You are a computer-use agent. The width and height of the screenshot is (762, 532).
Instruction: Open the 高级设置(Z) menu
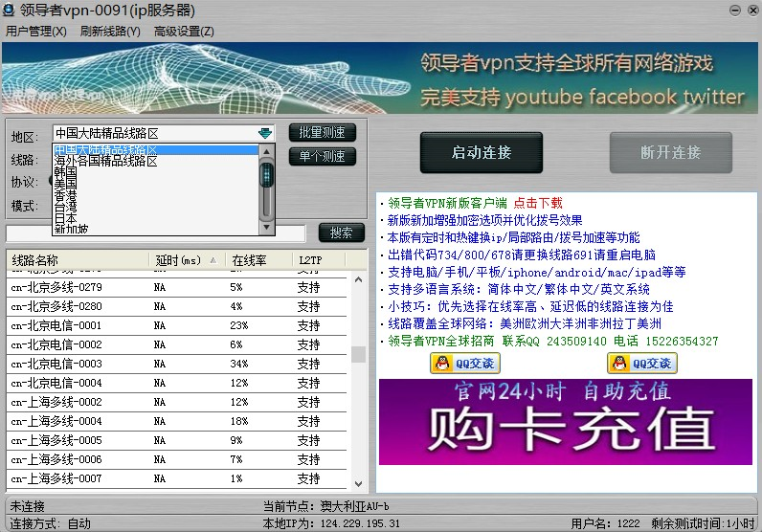184,31
